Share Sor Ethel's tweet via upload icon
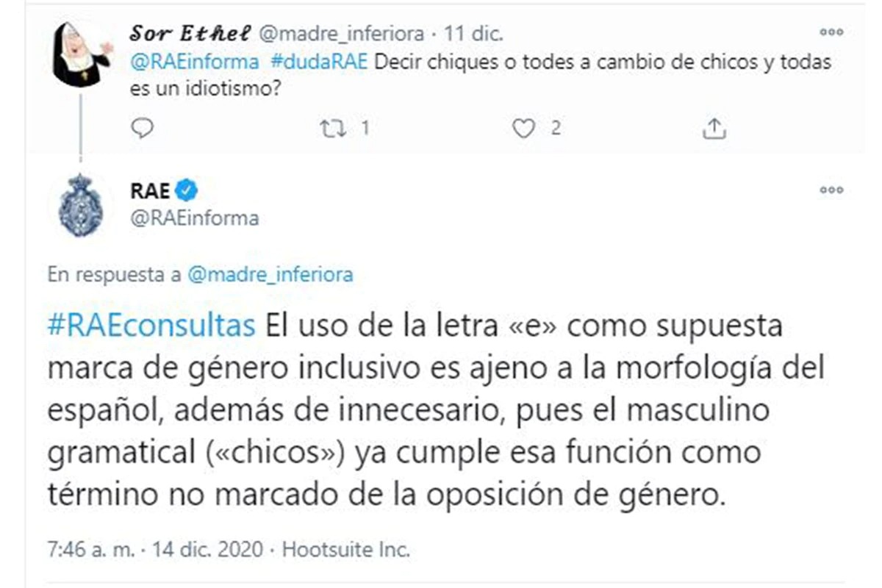The width and height of the screenshot is (882, 588). click(714, 129)
